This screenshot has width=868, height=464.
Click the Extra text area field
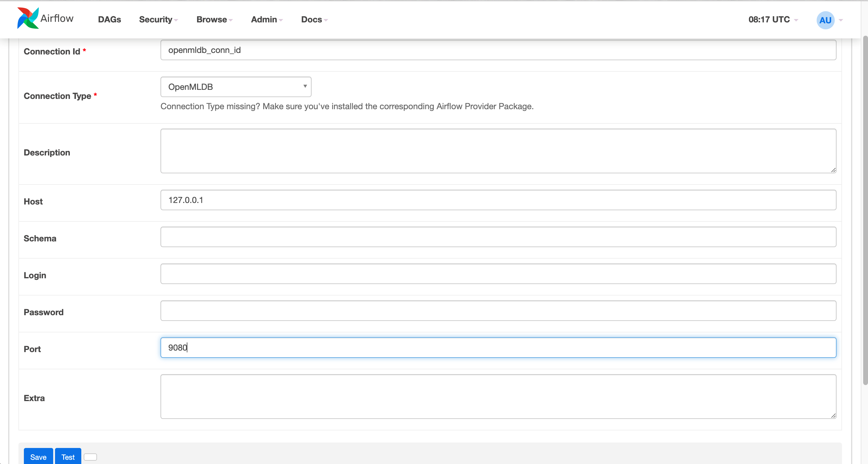[x=498, y=396]
